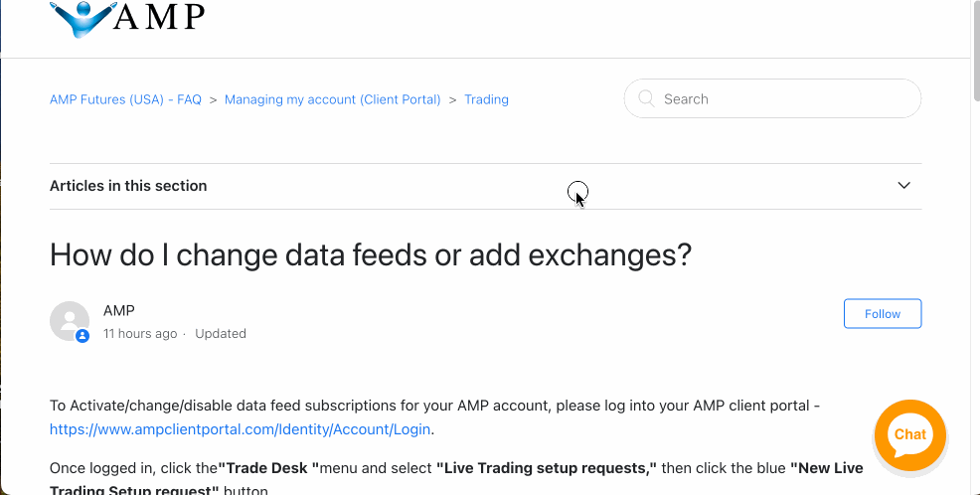Click the AMP author name
The width and height of the screenshot is (980, 495).
[118, 311]
